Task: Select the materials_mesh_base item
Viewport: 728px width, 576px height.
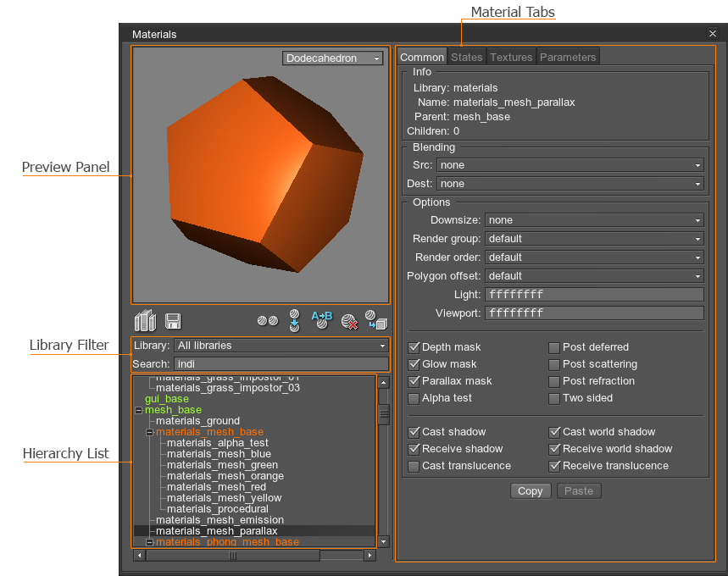Action: [209, 432]
